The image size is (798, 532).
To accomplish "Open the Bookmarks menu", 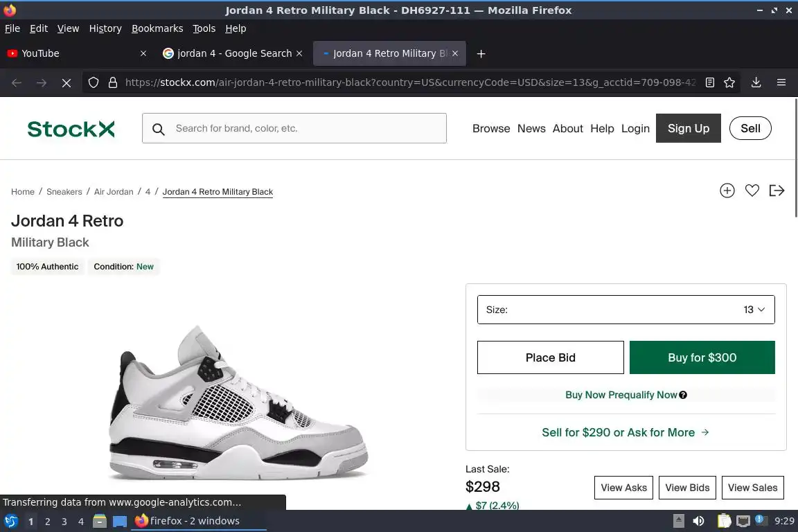I will 157,28.
